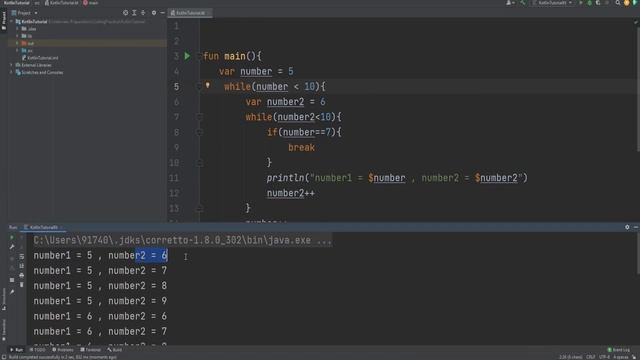Hide the Project panel with the minus icon

(x=162, y=13)
